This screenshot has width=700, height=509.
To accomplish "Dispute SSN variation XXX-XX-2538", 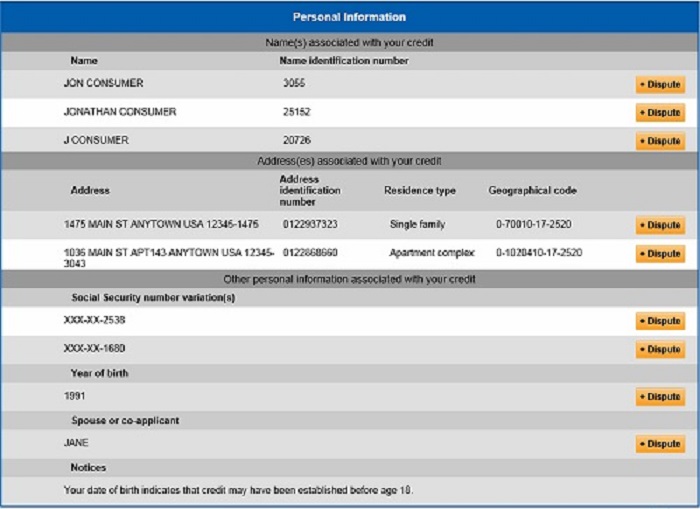I will [660, 321].
